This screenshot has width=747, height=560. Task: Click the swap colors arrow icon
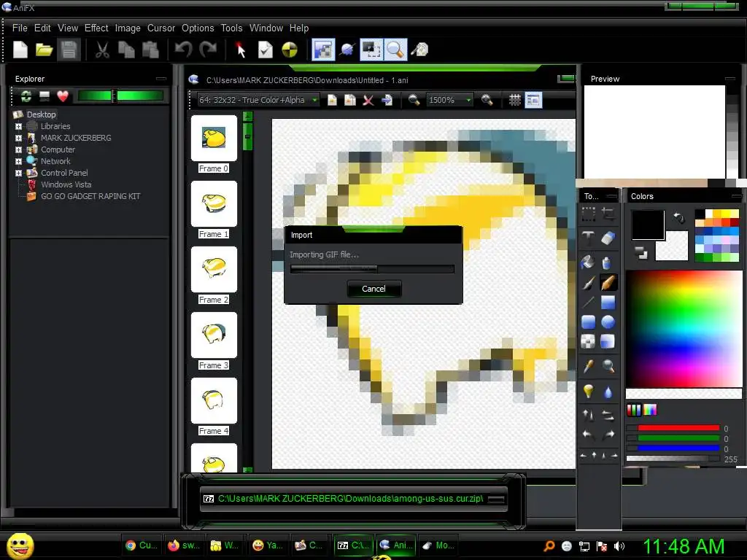pyautogui.click(x=678, y=218)
